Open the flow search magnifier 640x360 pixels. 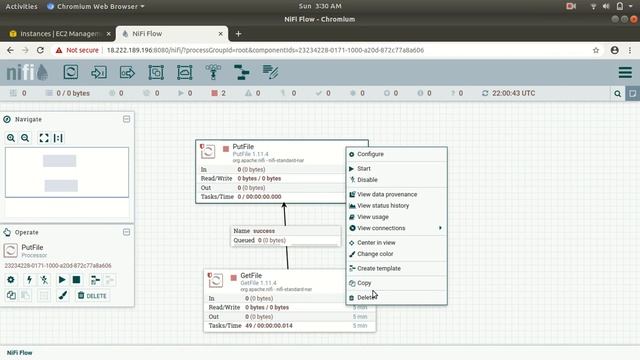pos(618,93)
